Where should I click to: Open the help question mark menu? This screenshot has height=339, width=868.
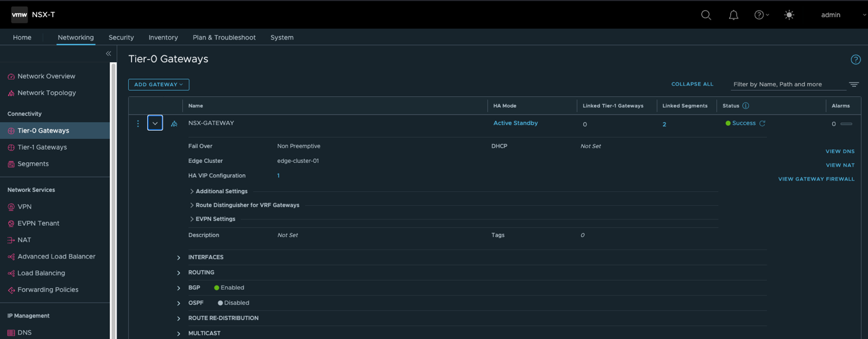(x=761, y=15)
